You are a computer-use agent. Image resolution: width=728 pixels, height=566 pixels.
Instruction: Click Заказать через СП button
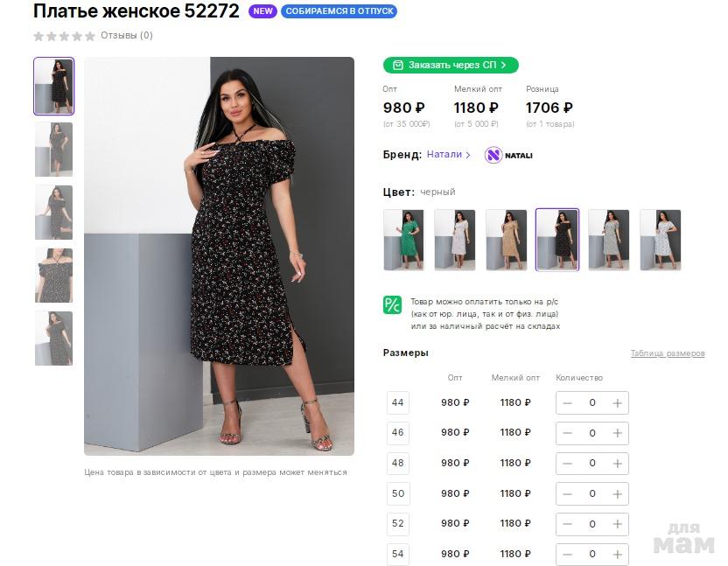(451, 65)
